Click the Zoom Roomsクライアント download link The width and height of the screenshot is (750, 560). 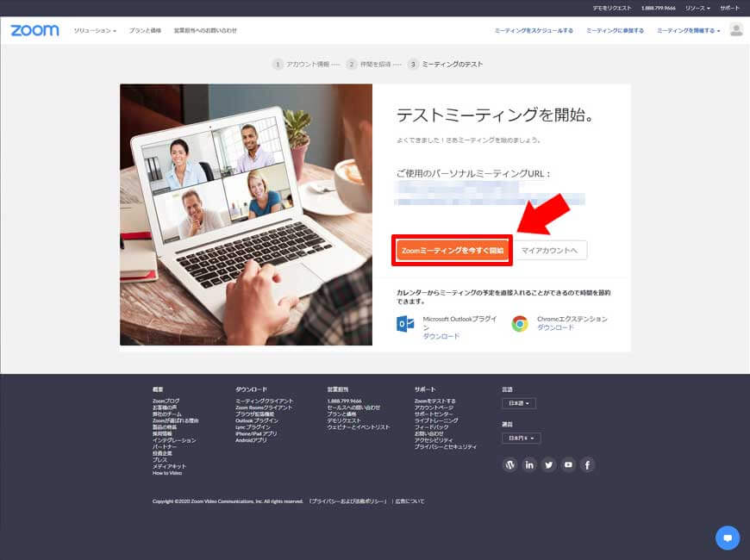tap(264, 408)
